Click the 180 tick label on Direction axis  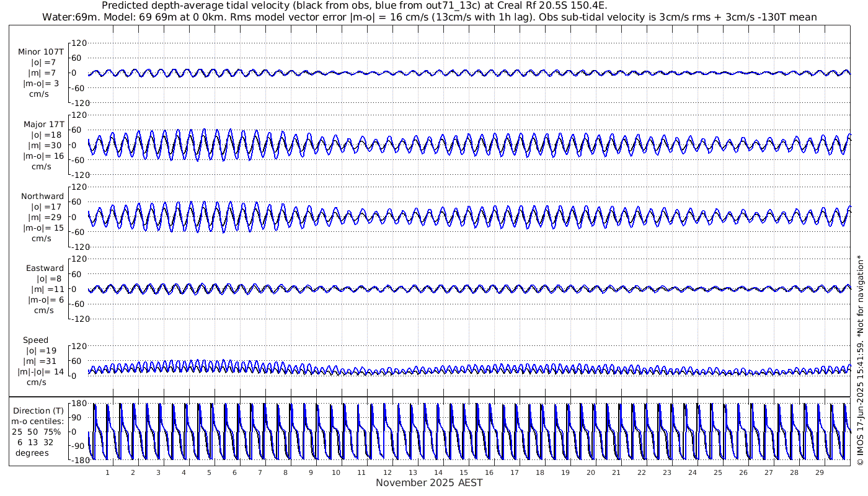point(77,404)
